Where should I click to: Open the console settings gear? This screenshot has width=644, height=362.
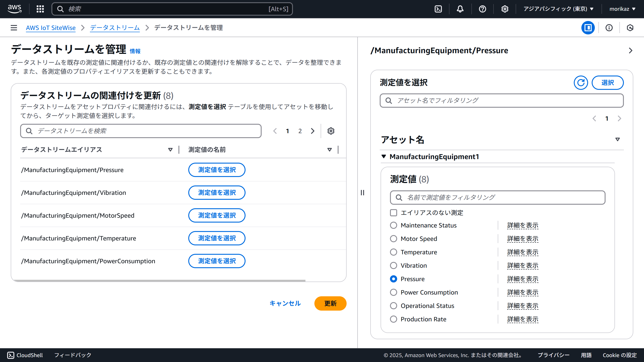[x=505, y=9]
